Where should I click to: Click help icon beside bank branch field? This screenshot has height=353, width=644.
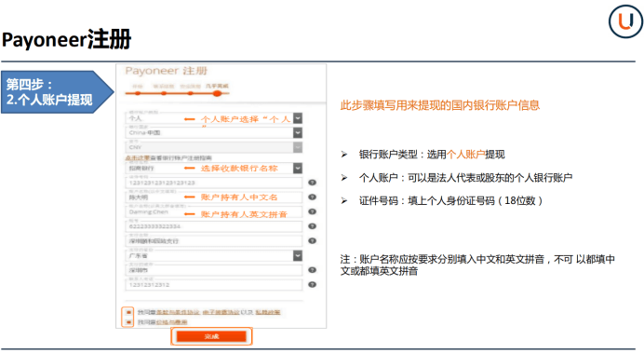(312, 241)
